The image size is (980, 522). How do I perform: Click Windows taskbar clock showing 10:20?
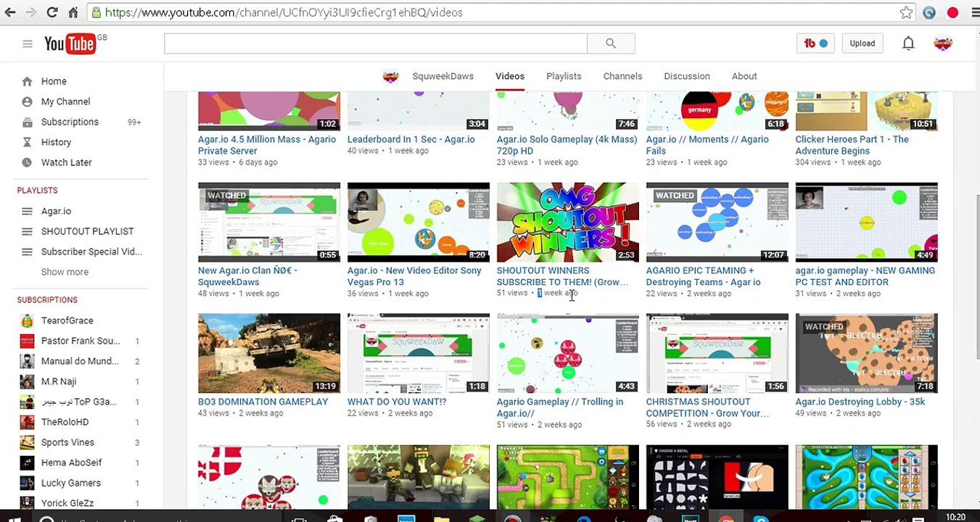click(x=955, y=517)
